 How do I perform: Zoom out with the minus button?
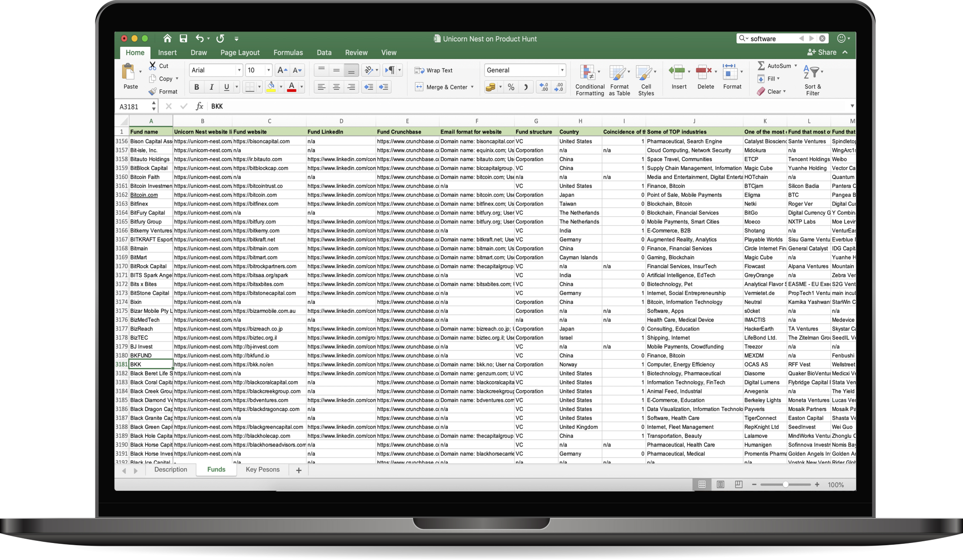coord(754,485)
